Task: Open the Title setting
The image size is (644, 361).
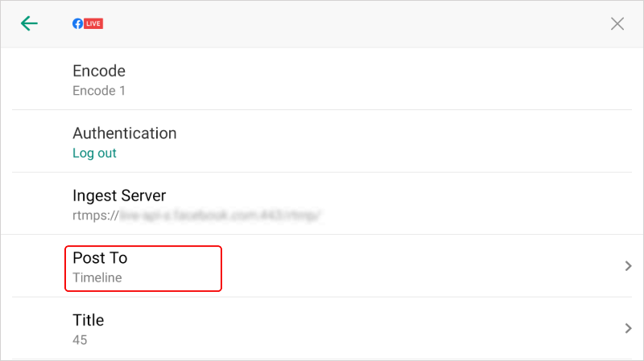Action: [x=88, y=320]
